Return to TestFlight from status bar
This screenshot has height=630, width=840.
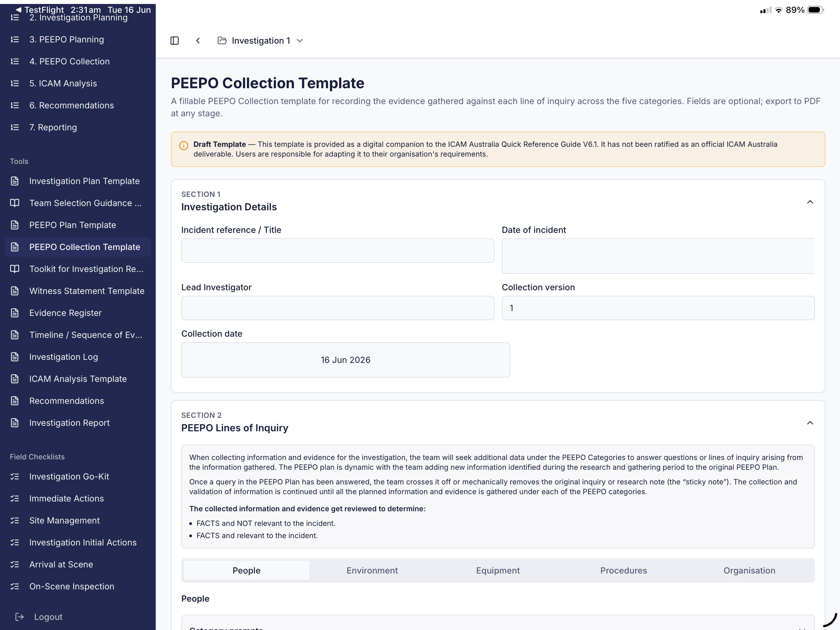tap(40, 10)
